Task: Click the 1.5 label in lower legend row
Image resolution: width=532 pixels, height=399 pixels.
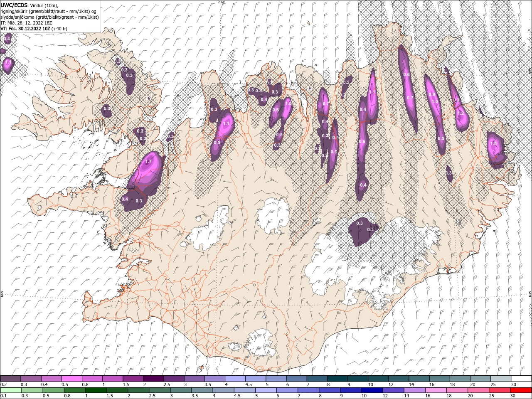Action: coord(110,396)
